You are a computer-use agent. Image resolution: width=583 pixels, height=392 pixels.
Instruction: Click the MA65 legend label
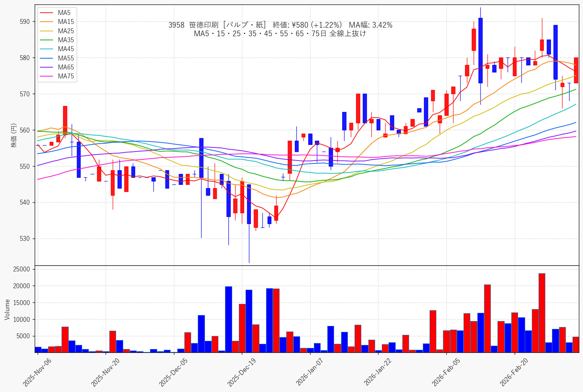(x=66, y=67)
